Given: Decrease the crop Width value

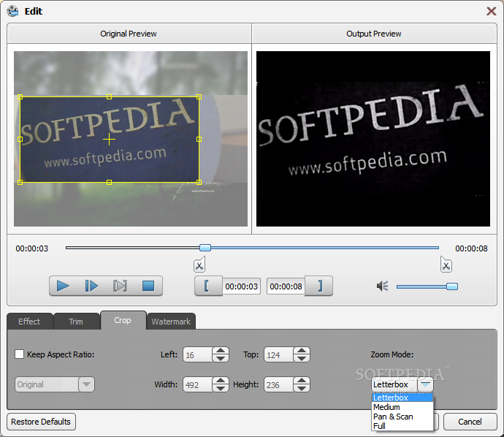Looking at the screenshot, I should [x=221, y=388].
